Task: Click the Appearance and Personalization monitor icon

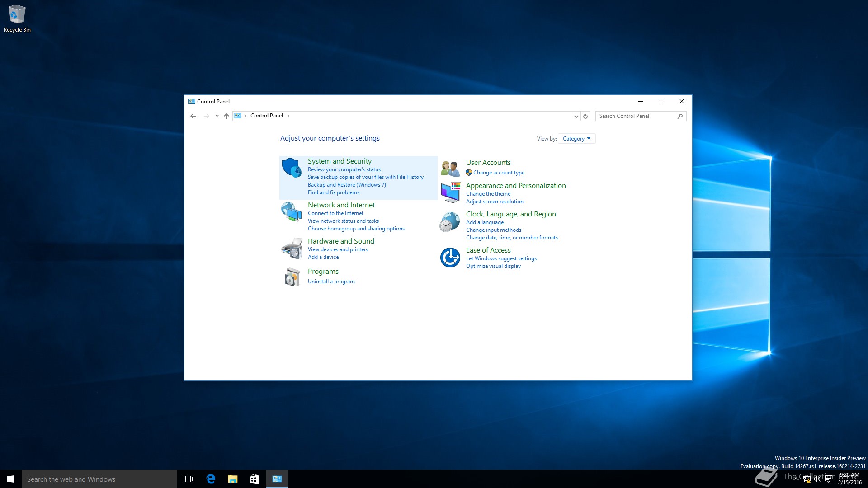Action: pos(450,192)
